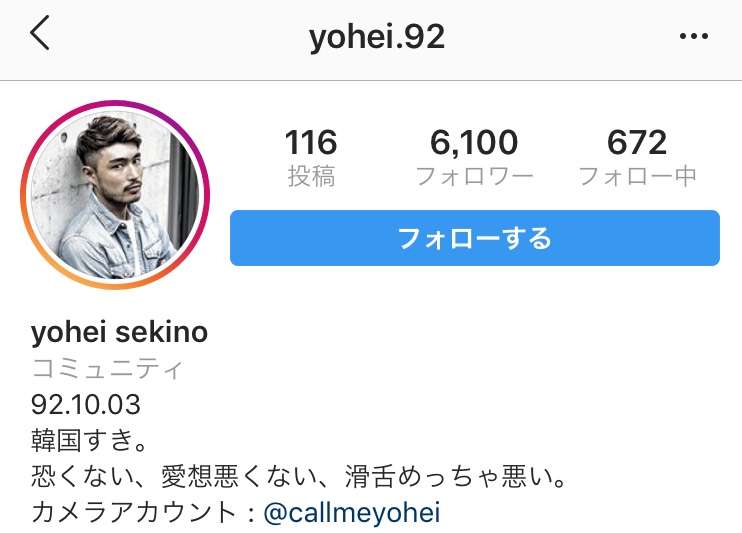Select the 韓国すき。 bio line
Image resolution: width=742 pixels, height=533 pixels.
click(x=88, y=440)
